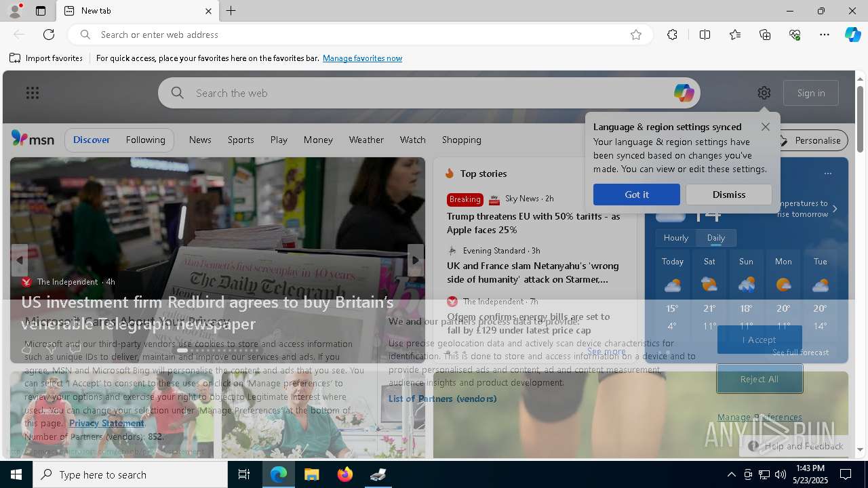Open List of Partners (vendors) link
868x488 pixels.
(x=442, y=399)
